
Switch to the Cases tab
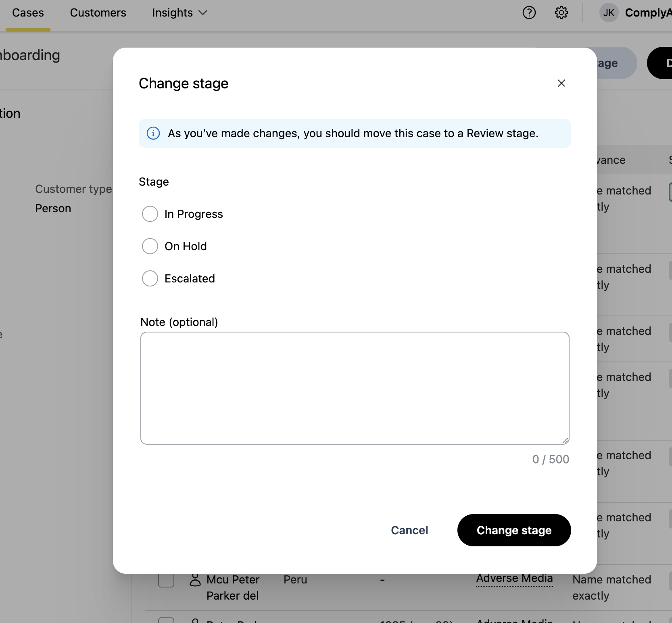click(x=28, y=13)
